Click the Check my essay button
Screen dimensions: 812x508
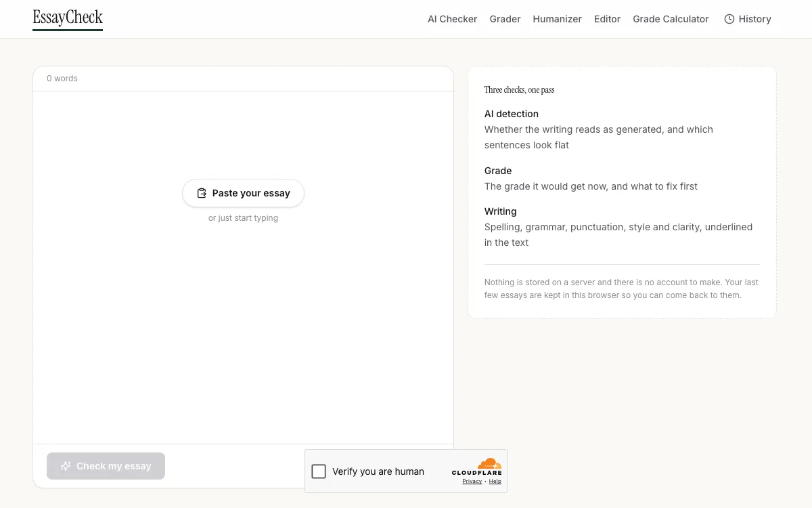pyautogui.click(x=106, y=466)
